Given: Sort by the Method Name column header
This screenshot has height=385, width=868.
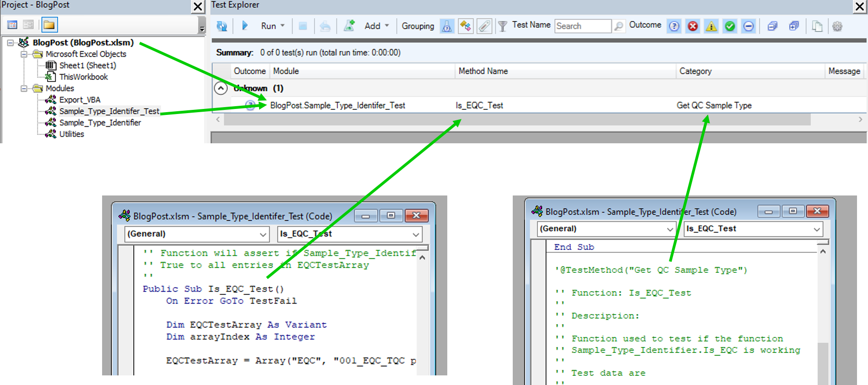Looking at the screenshot, I should (565, 71).
